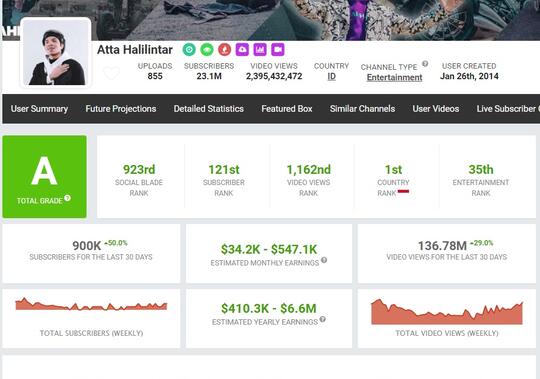
Task: Click the purple bar chart badge icon
Action: [x=260, y=50]
